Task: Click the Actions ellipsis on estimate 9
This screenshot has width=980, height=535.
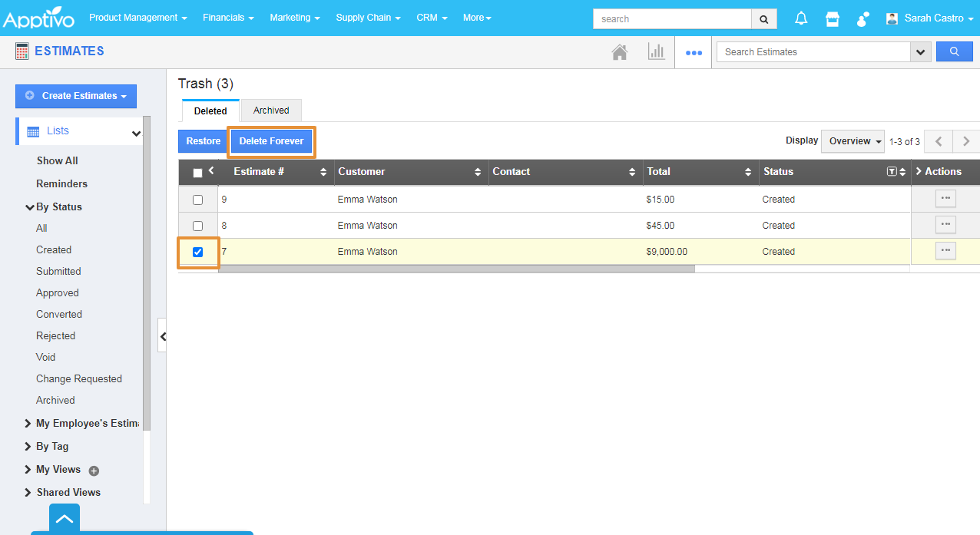Action: [945, 198]
